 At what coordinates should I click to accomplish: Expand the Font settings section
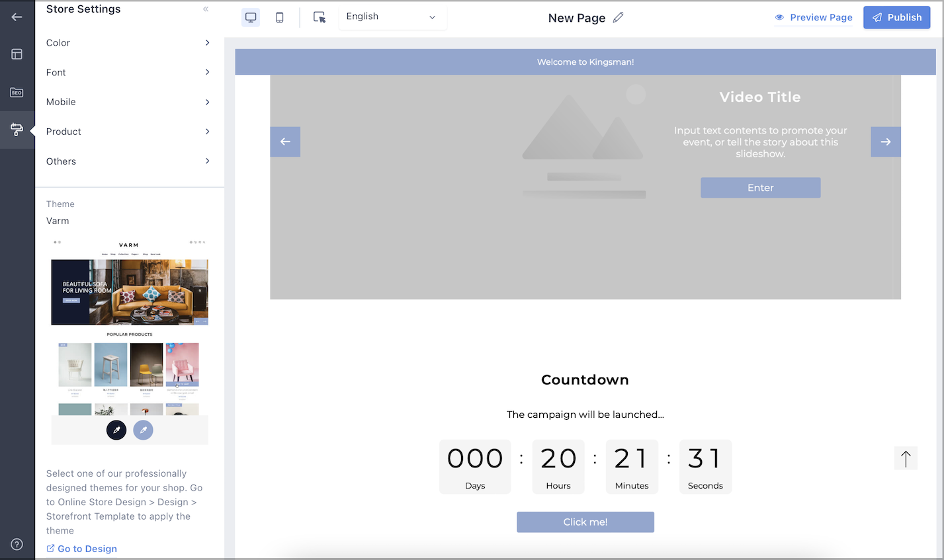(x=129, y=72)
